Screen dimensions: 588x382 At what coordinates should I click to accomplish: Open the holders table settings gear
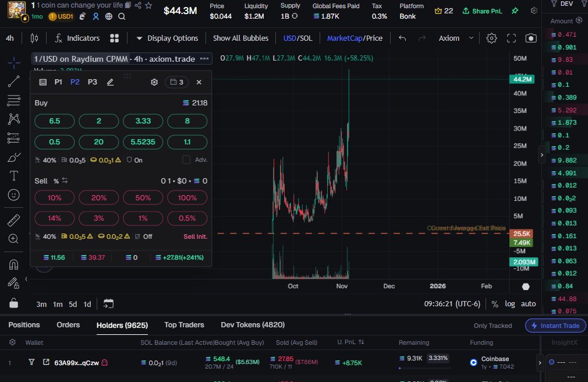[x=12, y=342]
